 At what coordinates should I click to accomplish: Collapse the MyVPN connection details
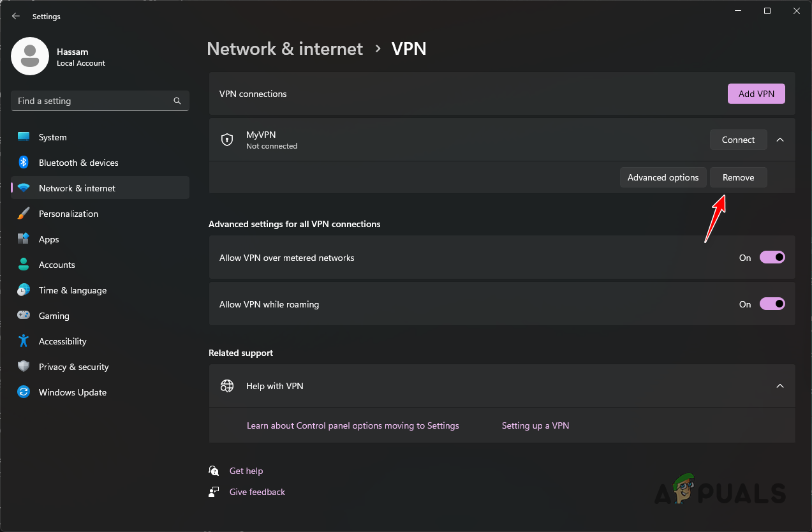[x=779, y=139]
